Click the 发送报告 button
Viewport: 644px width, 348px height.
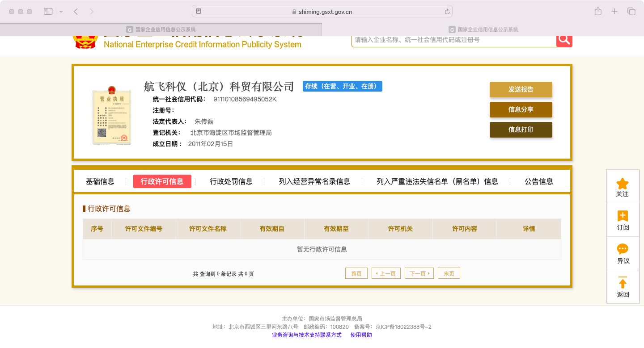(521, 89)
